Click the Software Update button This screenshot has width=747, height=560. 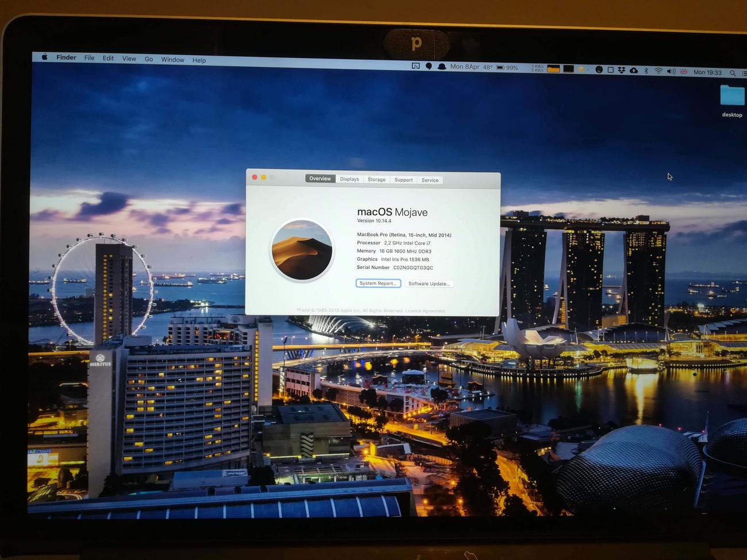click(x=429, y=284)
